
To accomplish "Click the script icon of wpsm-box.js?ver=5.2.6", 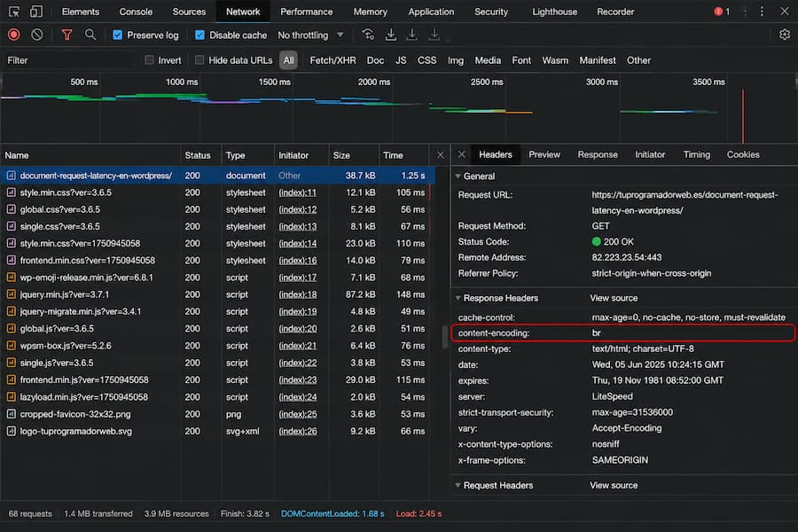I will (11, 346).
